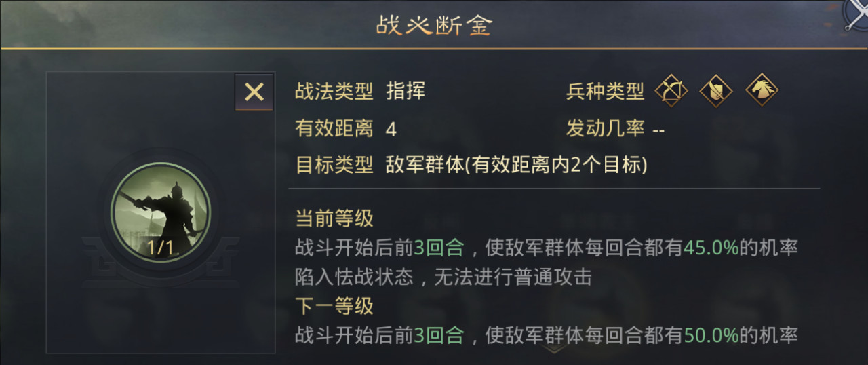
Task: Tap the cavalry horse head icon
Action: tap(762, 90)
